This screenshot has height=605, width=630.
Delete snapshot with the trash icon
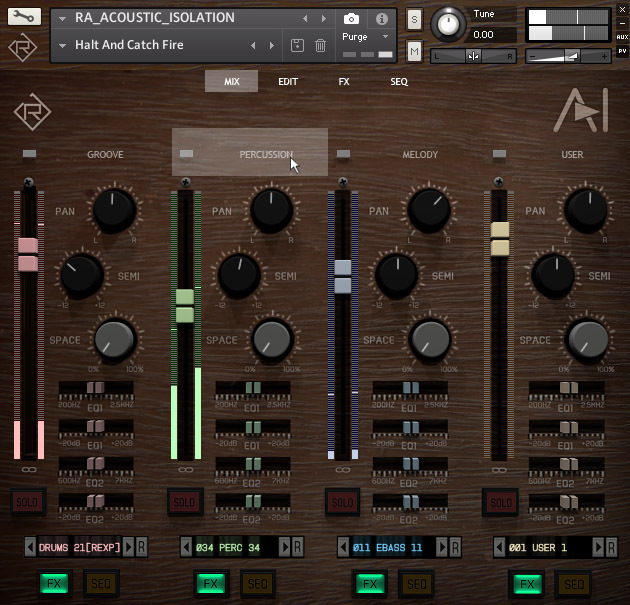[320, 45]
